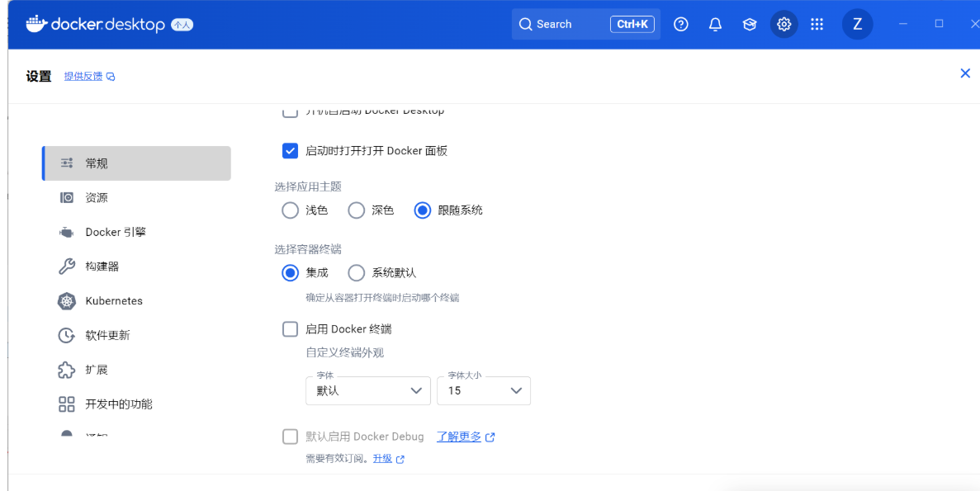Open the Docker 引擎 settings section
Image resolution: width=980 pixels, height=491 pixels.
pos(136,233)
